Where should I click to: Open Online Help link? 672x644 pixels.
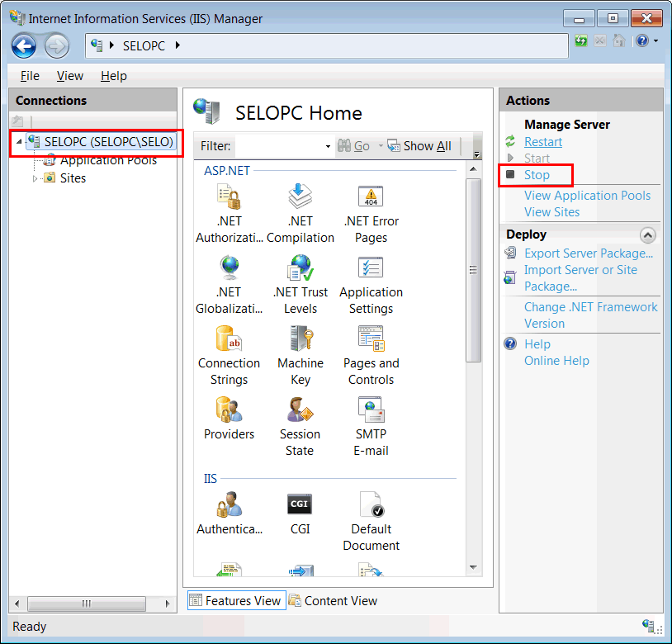556,361
